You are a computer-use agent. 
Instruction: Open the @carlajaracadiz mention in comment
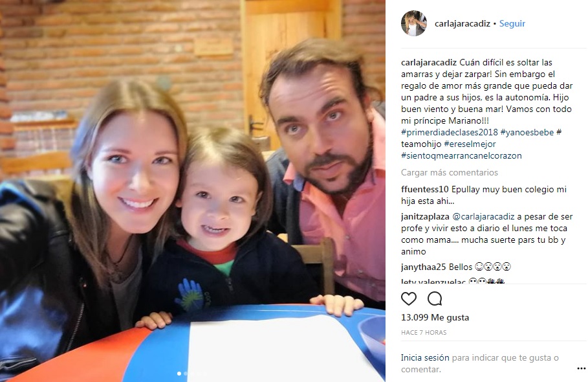pyautogui.click(x=483, y=216)
